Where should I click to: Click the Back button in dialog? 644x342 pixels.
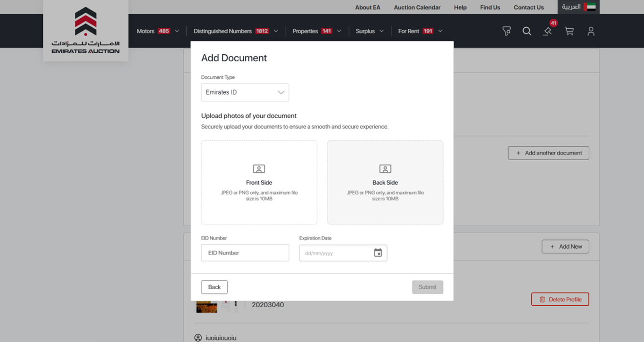pyautogui.click(x=214, y=287)
